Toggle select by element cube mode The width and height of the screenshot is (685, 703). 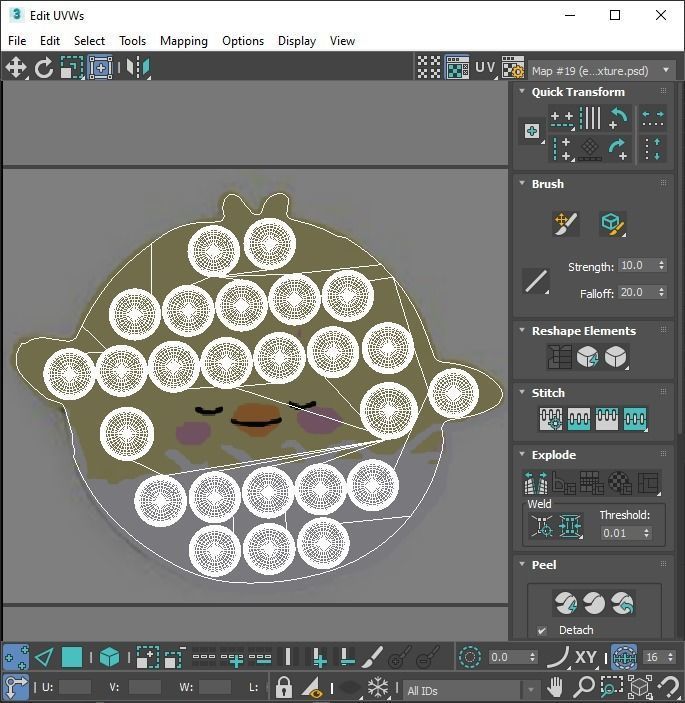(x=109, y=658)
